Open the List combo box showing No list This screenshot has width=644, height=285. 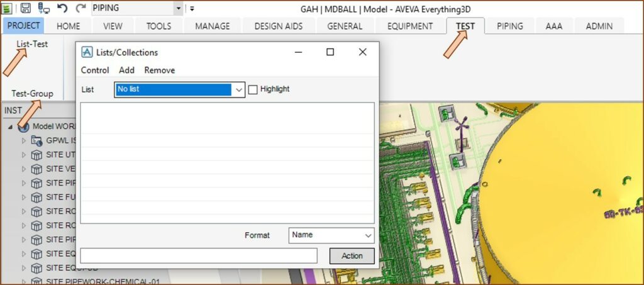[x=179, y=89]
